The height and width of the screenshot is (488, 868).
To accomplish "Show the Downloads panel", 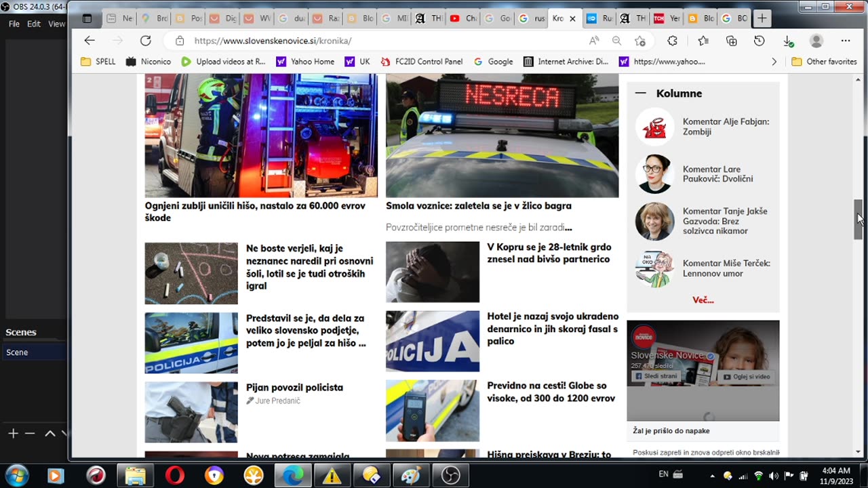I will tap(788, 41).
